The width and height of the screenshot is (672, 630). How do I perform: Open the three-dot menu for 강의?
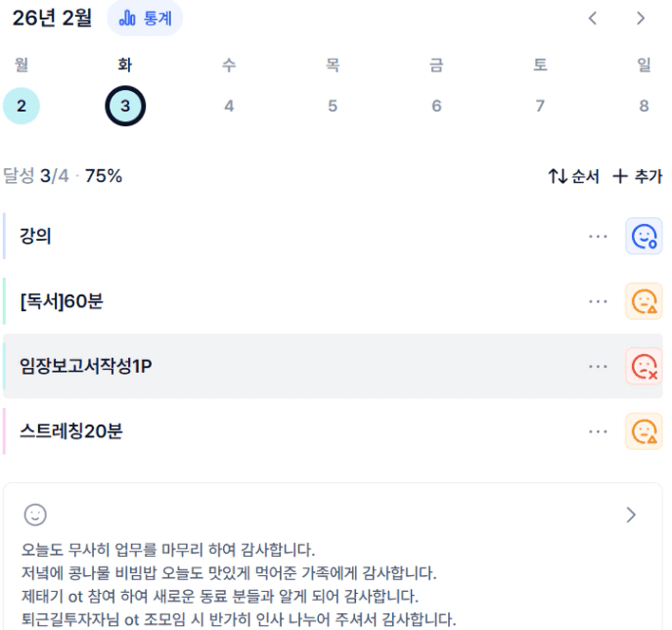(598, 237)
